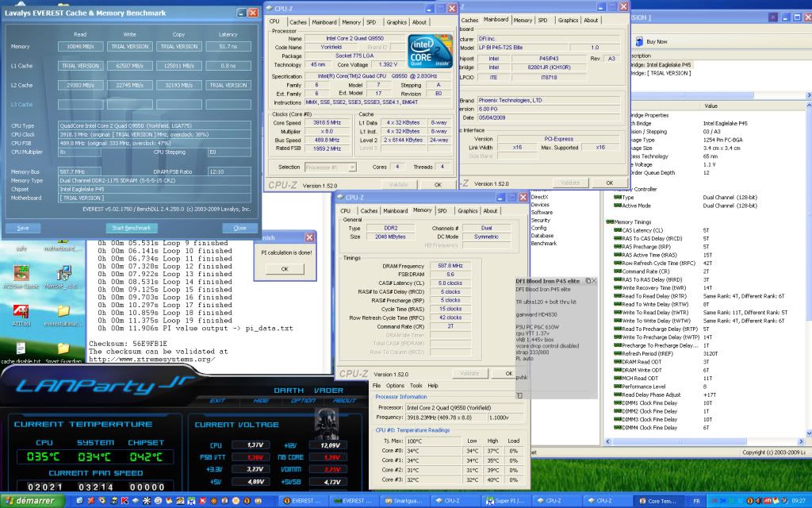This screenshot has height=508, width=812.
Task: Click the DRAM Frequency field in CPU-Z
Action: click(450, 266)
